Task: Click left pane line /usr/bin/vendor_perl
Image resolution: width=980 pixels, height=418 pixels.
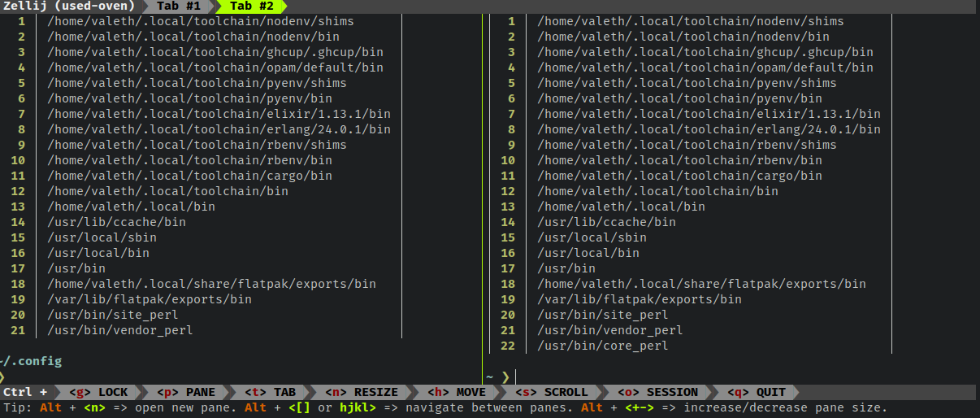Action: [120, 330]
